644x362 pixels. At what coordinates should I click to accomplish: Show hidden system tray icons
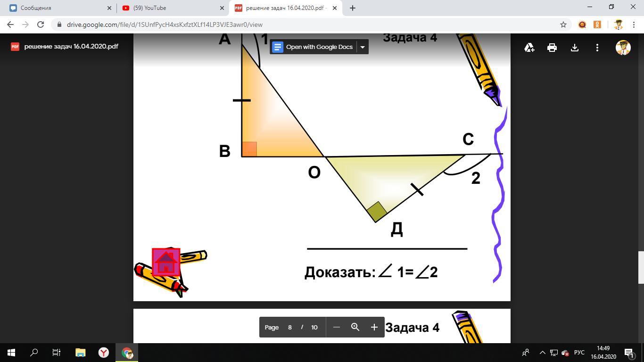[x=542, y=353]
